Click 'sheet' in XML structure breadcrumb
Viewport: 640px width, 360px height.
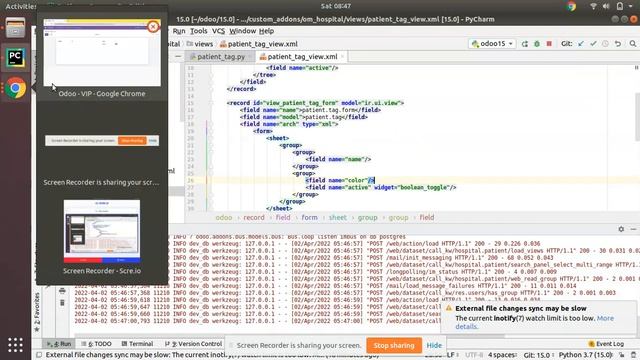pos(338,218)
